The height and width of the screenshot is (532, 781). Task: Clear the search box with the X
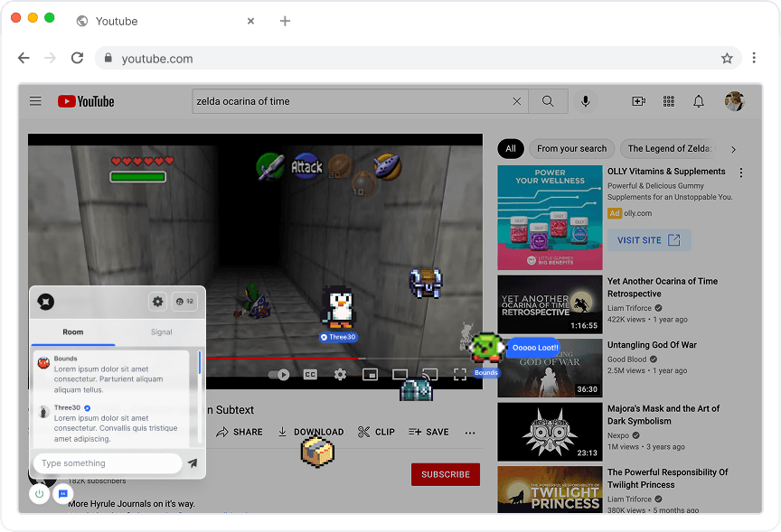coord(516,101)
